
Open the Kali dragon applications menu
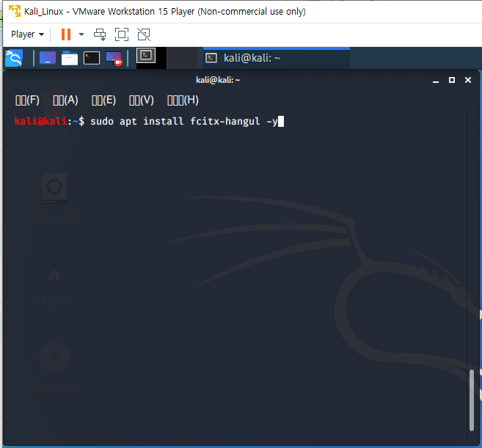(x=14, y=58)
